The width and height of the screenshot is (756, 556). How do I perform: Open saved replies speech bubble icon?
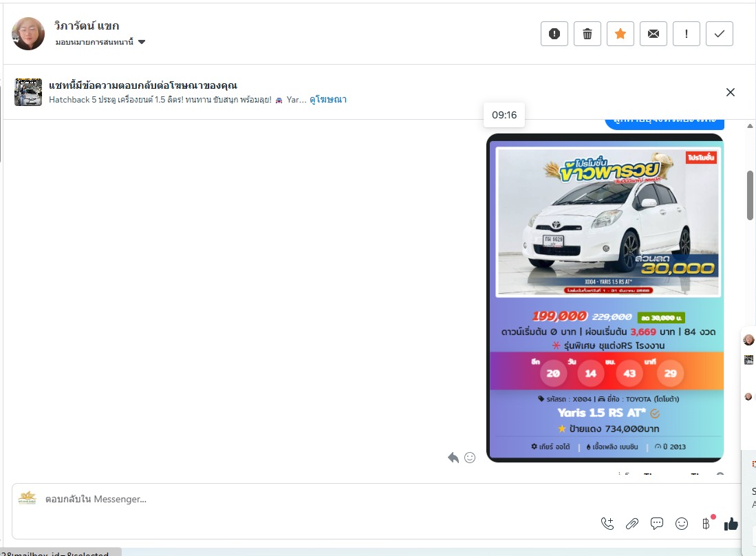click(x=657, y=524)
